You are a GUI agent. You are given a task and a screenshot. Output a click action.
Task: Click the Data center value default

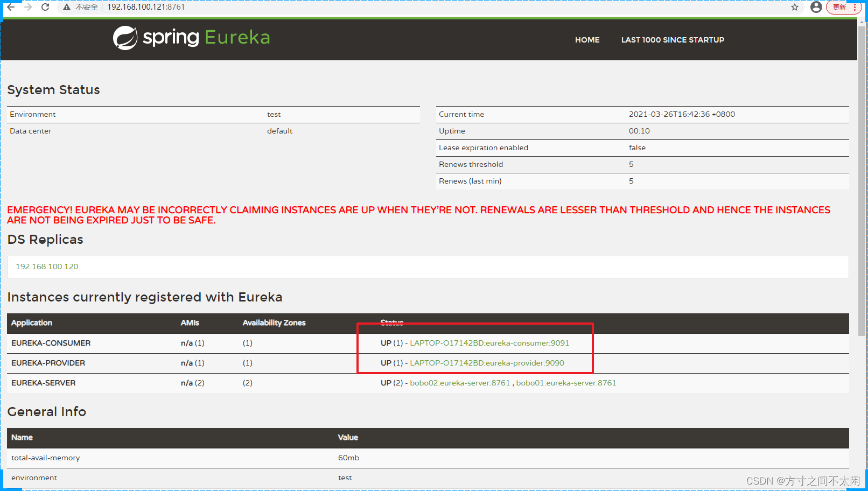point(279,131)
